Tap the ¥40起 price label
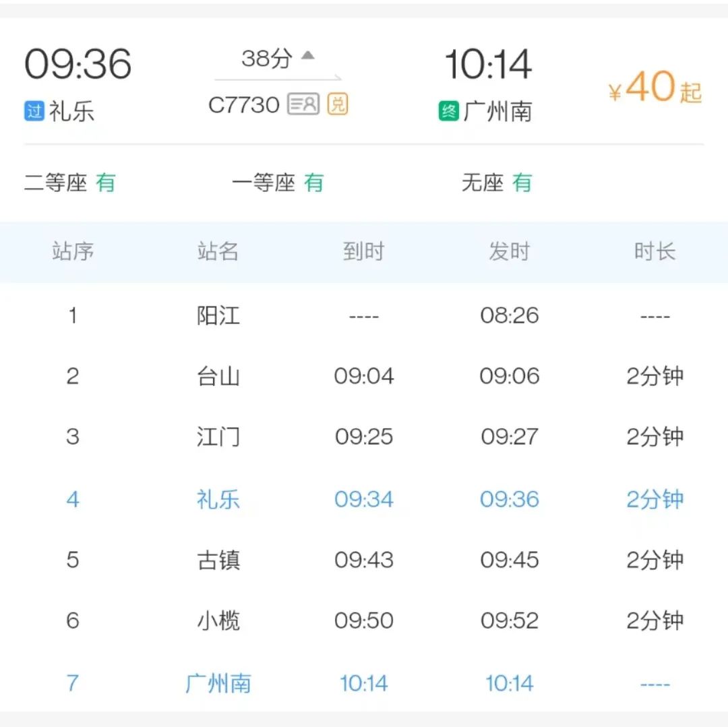 [655, 87]
